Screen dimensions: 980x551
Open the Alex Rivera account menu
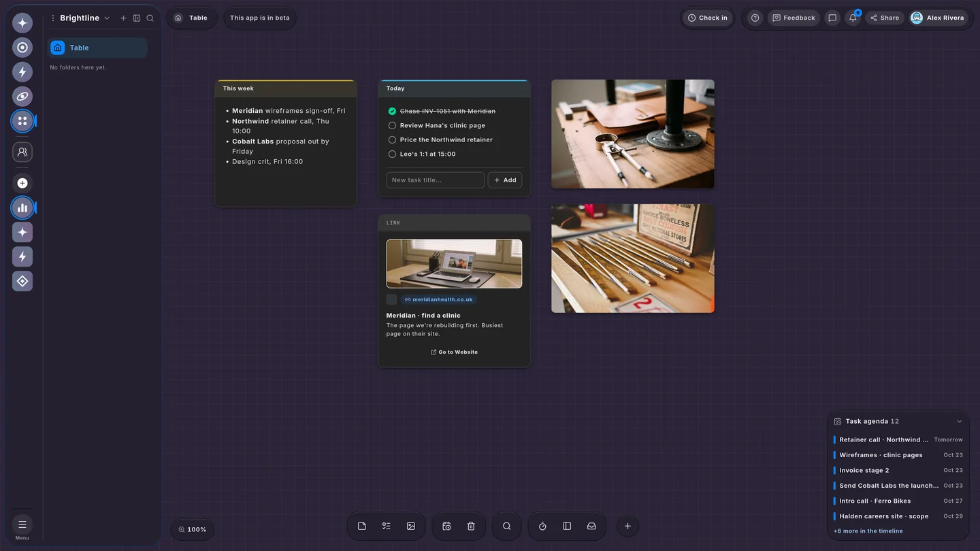click(x=938, y=18)
